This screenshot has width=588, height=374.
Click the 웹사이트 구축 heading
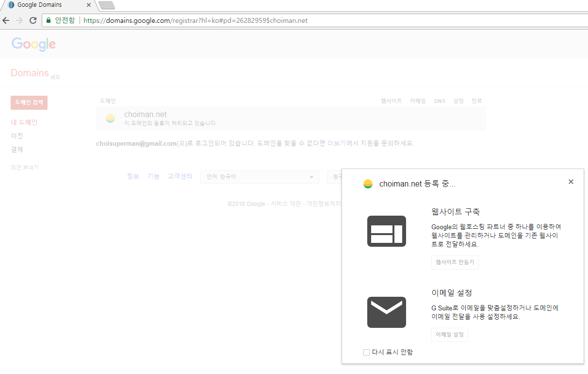click(456, 212)
